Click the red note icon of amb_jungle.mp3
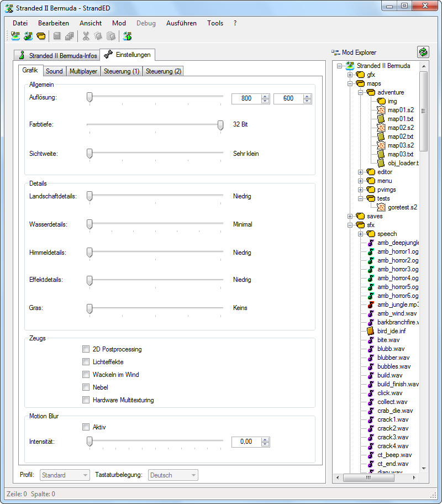This screenshot has width=442, height=504. [371, 305]
